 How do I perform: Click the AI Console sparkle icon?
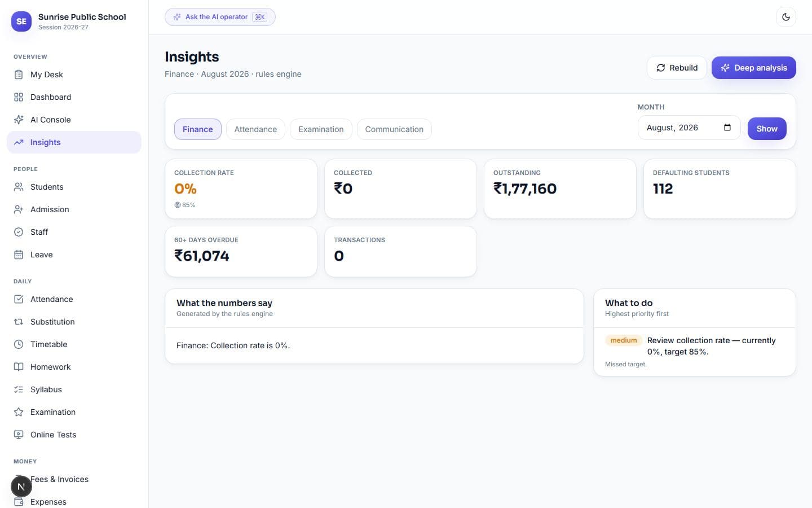coord(19,120)
